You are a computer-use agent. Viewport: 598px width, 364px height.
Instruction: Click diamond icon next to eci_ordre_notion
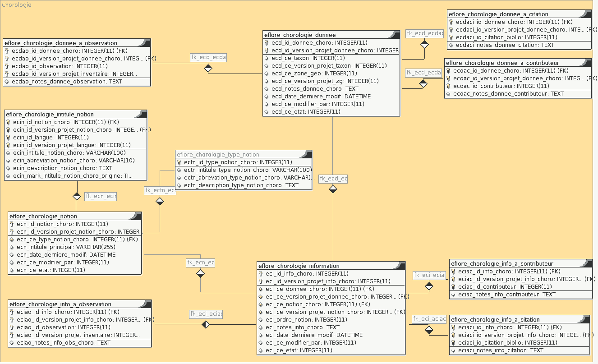click(x=261, y=320)
